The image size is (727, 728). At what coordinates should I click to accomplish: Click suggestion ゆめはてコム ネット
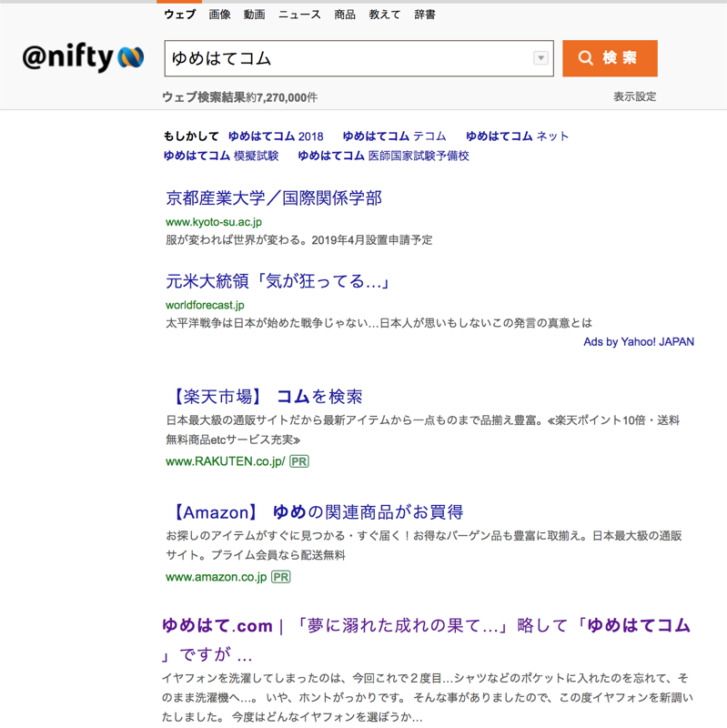[517, 136]
